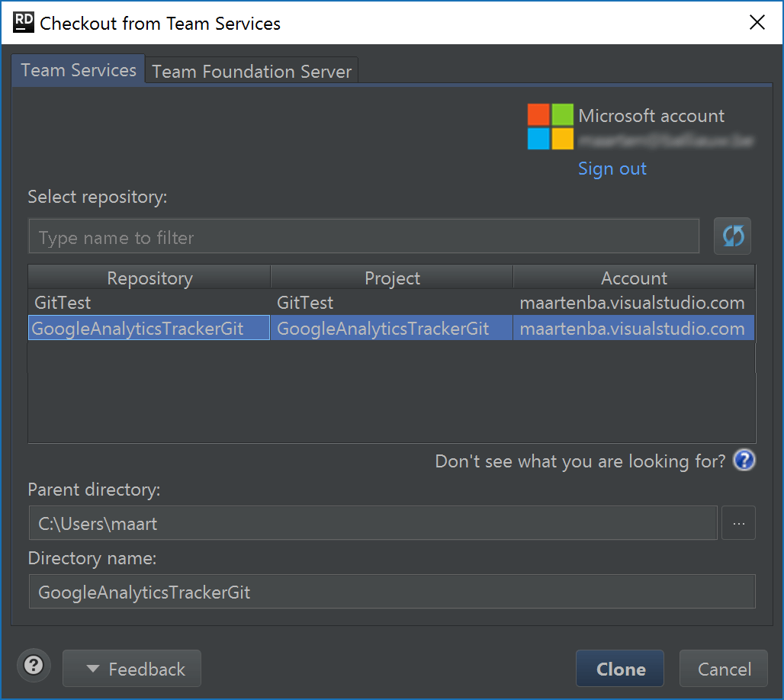Select the GitTest project cell
The width and height of the screenshot is (784, 700).
[391, 303]
